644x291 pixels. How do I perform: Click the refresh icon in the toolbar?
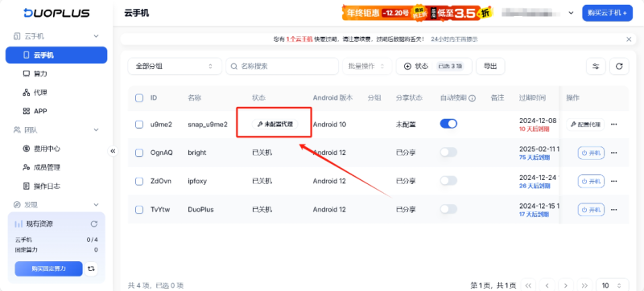tap(619, 67)
